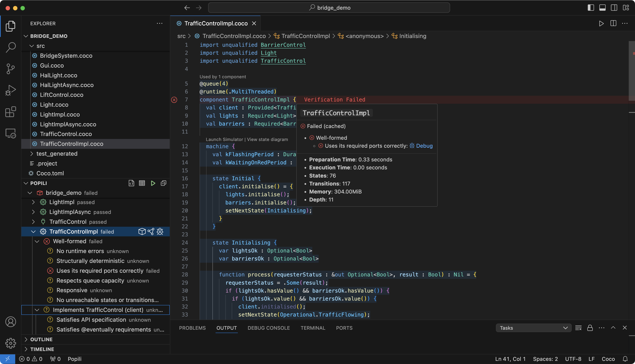Toggle the bottom panel visibility
Image resolution: width=635 pixels, height=364 pixels.
pos(603,8)
